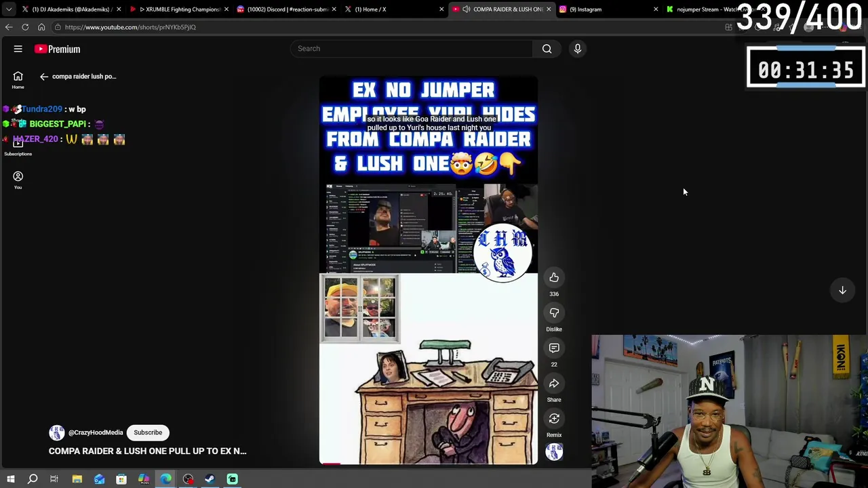Open Outlook mail from taskbar
This screenshot has width=868, height=488.
tap(99, 479)
